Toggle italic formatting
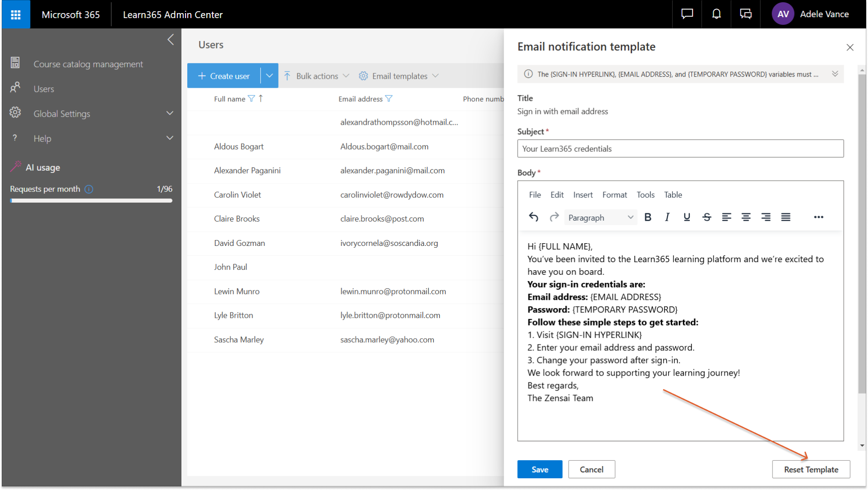 (x=667, y=218)
